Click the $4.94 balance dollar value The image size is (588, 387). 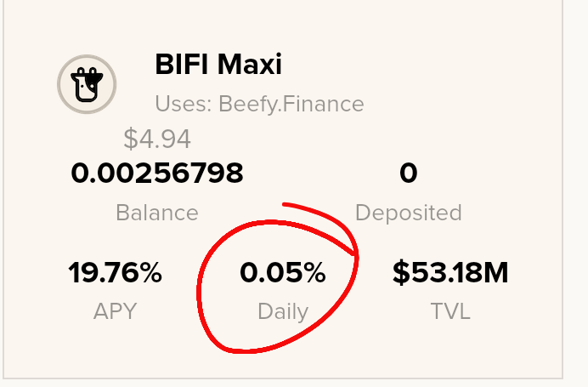coord(157,139)
